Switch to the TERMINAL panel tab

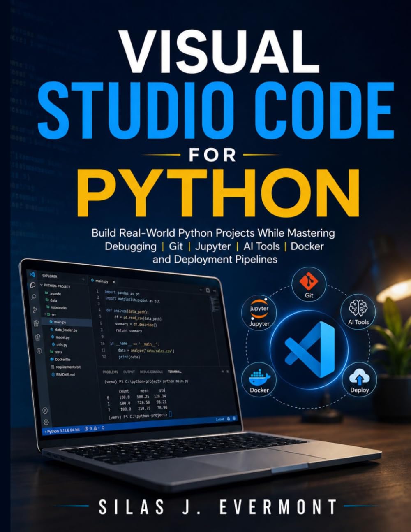175,372
